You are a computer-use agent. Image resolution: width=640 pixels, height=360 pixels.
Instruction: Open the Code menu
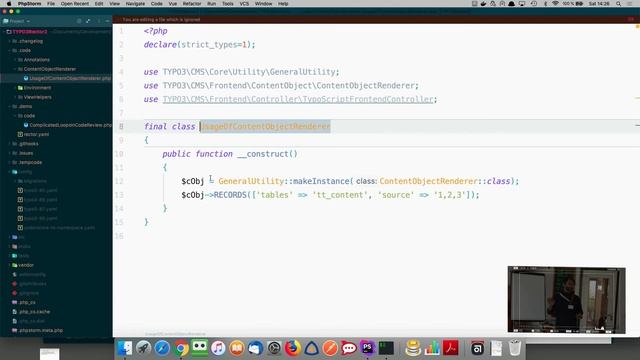pos(157,4)
